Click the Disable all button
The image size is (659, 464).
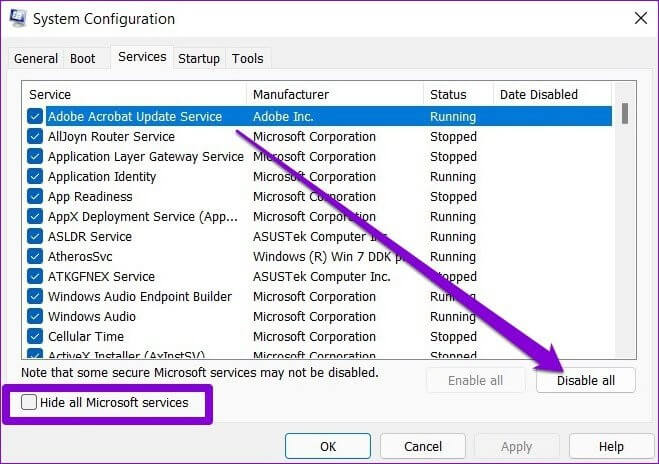(x=585, y=380)
